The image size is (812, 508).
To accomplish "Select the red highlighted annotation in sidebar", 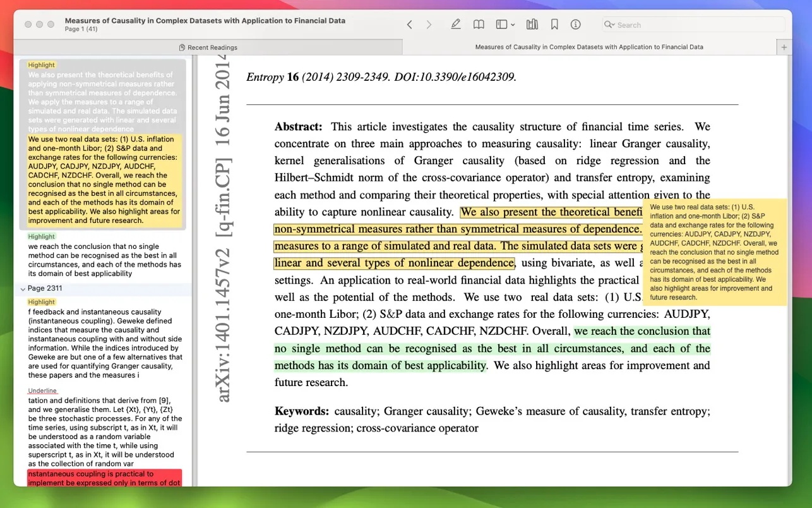I will pos(104,478).
